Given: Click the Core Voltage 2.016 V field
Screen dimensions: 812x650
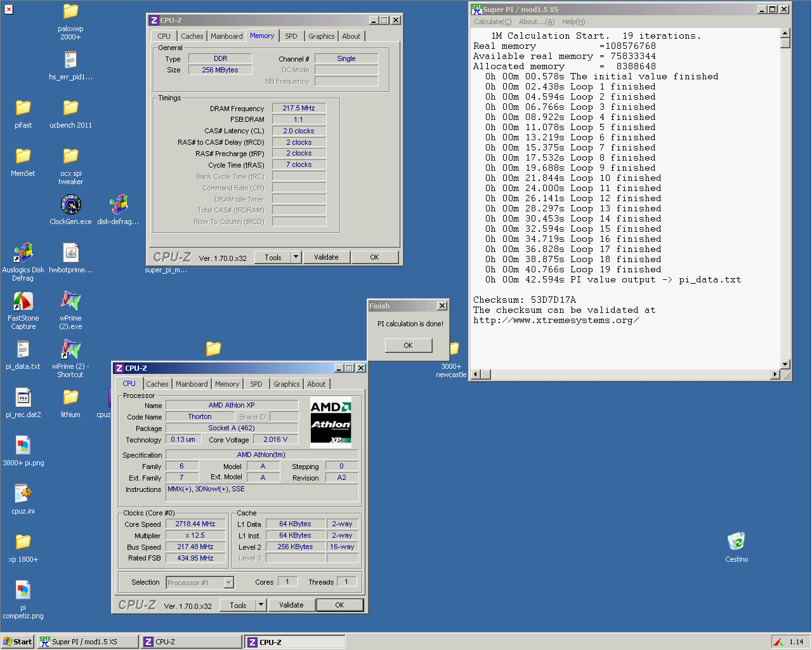Looking at the screenshot, I should click(x=275, y=439).
